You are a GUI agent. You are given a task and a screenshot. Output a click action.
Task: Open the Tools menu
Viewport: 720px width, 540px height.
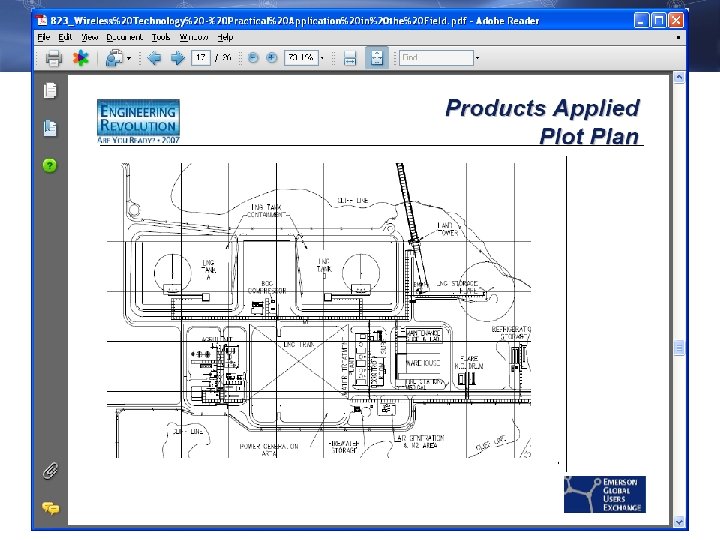[161, 37]
